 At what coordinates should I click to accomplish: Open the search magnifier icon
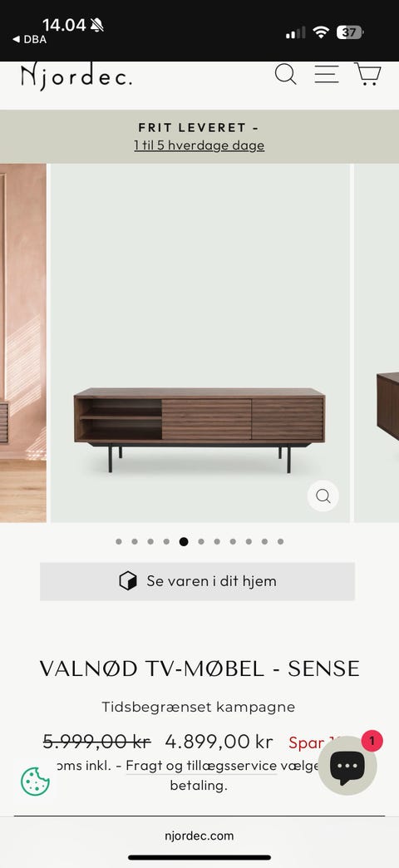point(286,74)
